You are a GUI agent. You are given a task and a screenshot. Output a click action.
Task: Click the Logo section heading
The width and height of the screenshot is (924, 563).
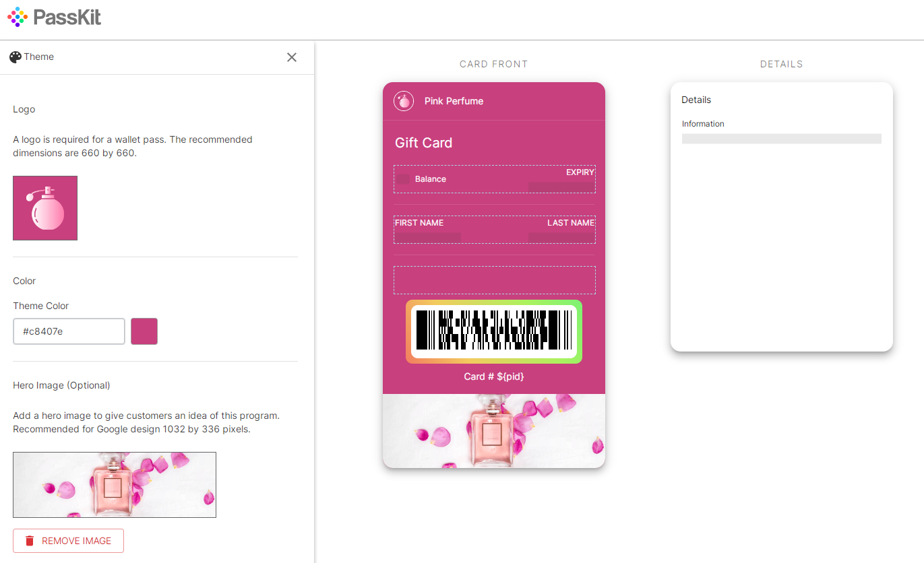[24, 109]
